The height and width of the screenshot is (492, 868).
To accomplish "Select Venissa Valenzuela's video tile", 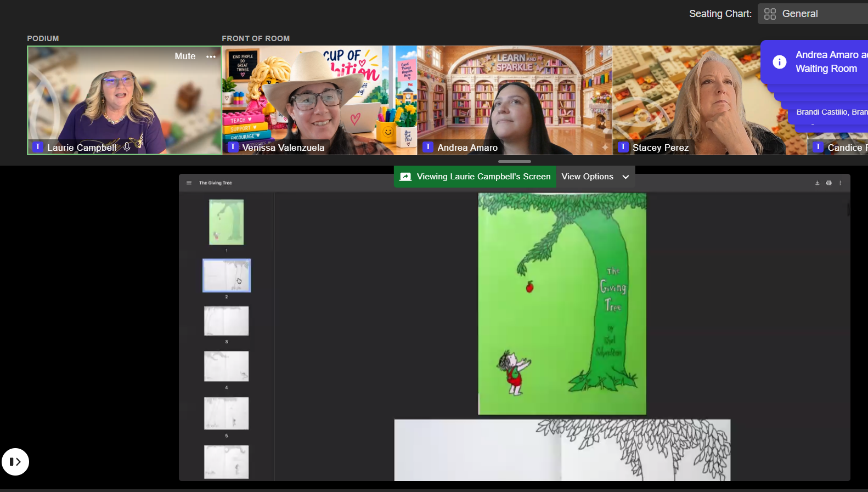I will coord(319,100).
